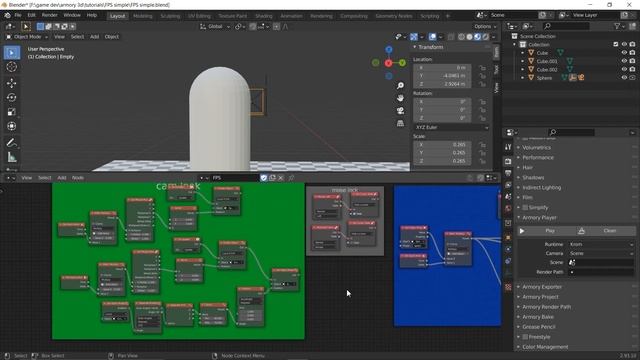
Task: Click the fake user shield icon for FPS tree
Action: click(264, 178)
